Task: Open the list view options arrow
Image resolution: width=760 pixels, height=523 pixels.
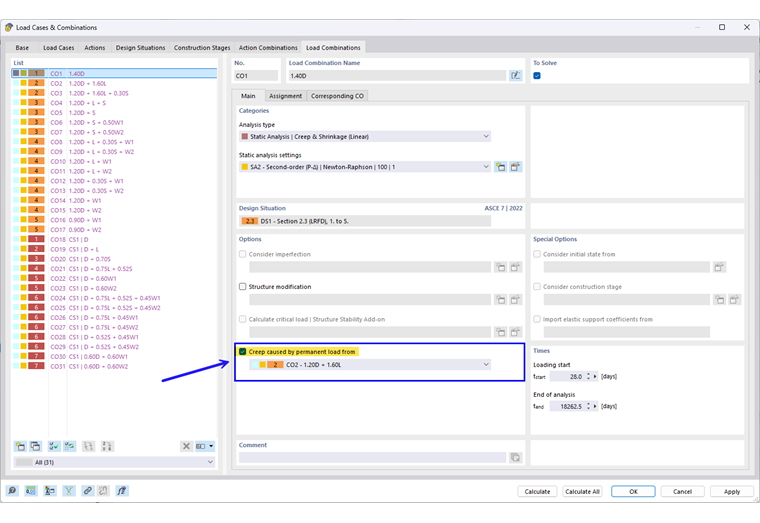Action: click(x=211, y=446)
